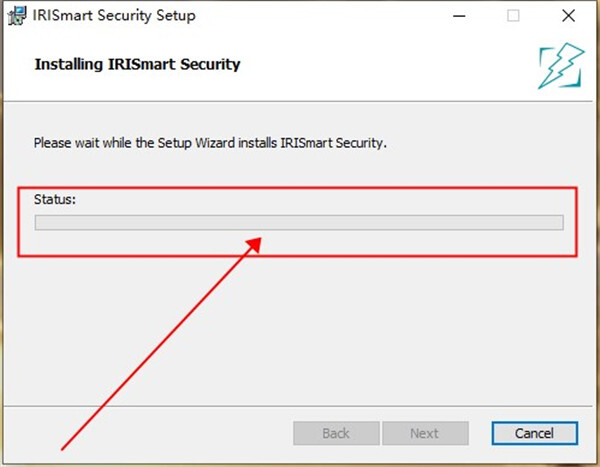Click the greyed-out Next button
The image size is (600, 467).
point(425,433)
